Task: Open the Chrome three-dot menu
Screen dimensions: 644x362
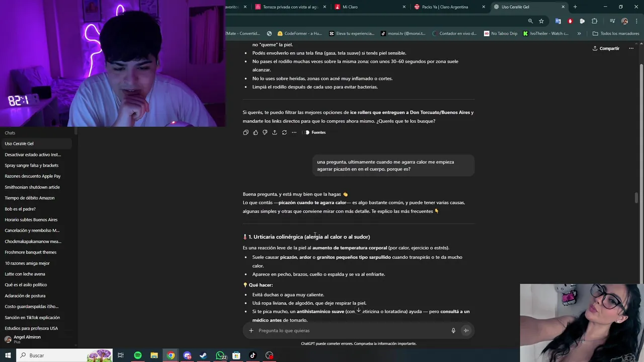Action: pos(635,21)
